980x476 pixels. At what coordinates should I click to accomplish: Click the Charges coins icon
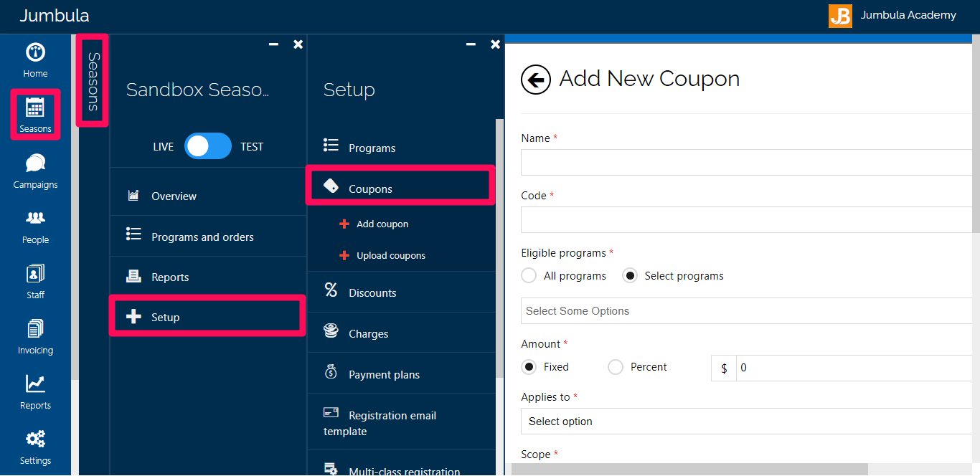point(331,330)
